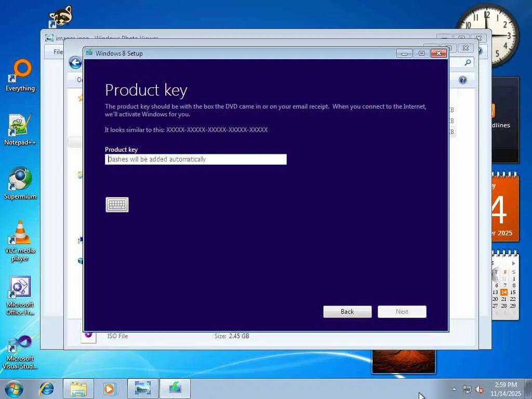Open the raccoon desktop shortcut icon
532x399 pixels.
(x=60, y=16)
